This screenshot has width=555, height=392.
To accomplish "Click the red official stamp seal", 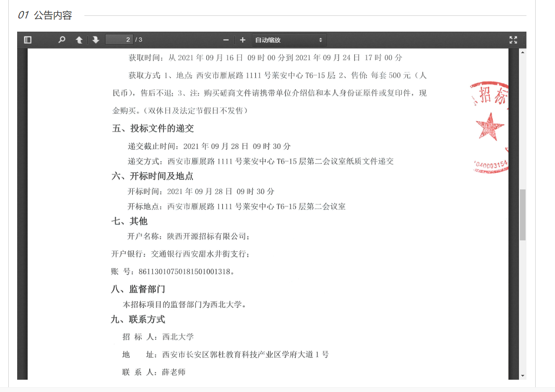I will coord(490,127).
